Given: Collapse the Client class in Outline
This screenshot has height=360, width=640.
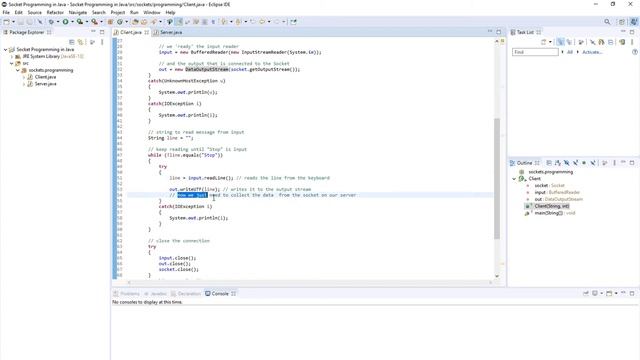Looking at the screenshot, I should tap(514, 179).
